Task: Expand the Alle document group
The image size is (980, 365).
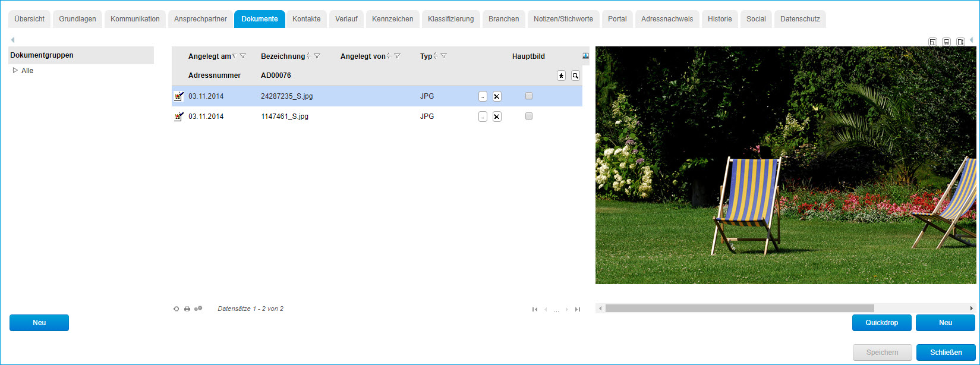Action: pos(15,70)
